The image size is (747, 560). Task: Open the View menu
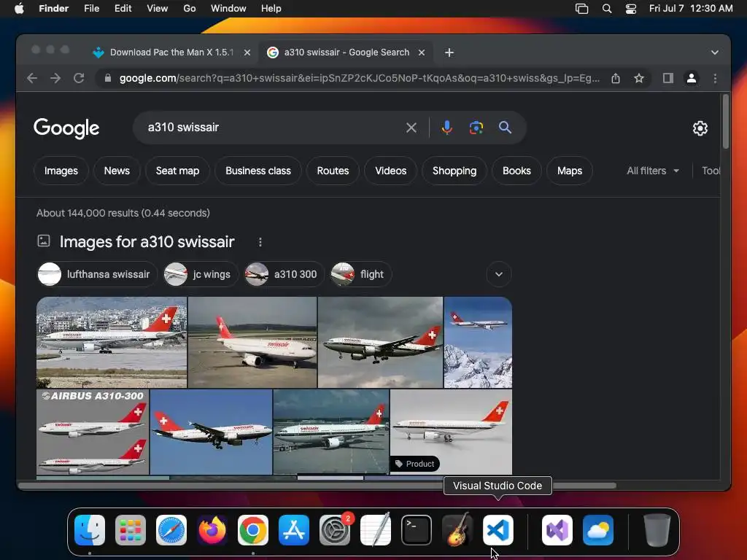click(x=158, y=9)
